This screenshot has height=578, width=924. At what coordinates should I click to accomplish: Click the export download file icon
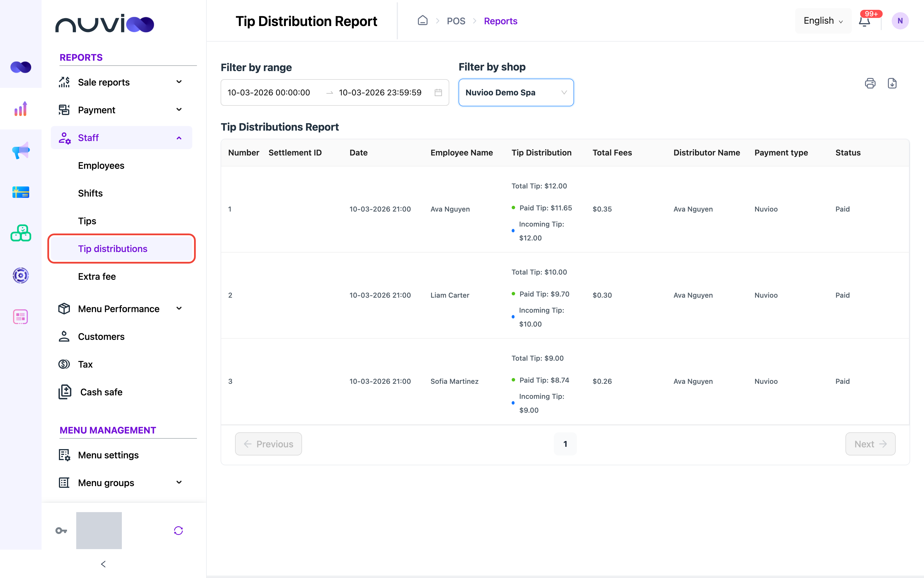coord(892,83)
